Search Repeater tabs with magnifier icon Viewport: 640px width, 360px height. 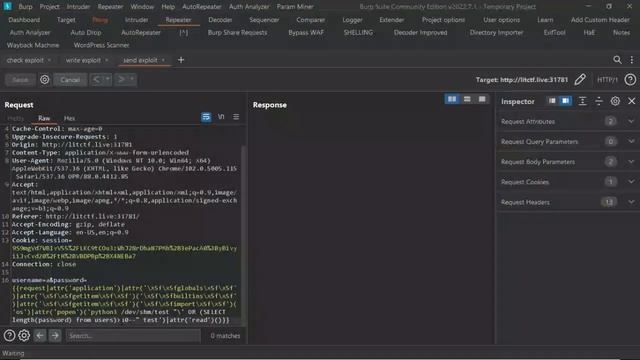click(617, 60)
